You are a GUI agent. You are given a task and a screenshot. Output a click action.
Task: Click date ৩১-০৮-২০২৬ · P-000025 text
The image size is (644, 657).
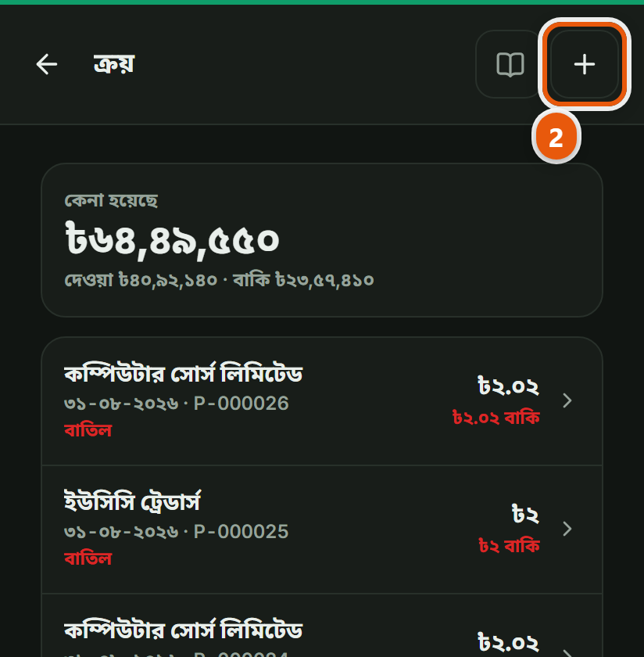coord(177,531)
